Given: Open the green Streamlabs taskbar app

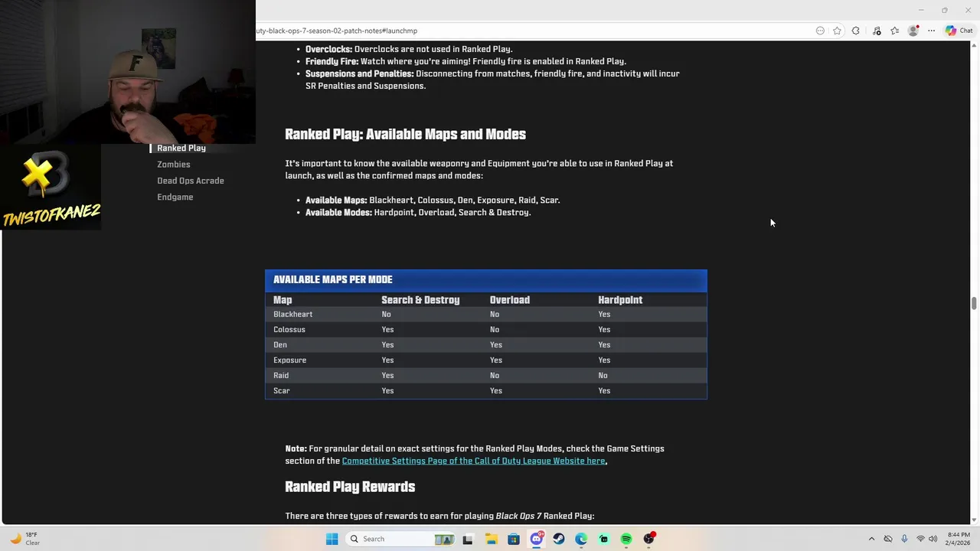Looking at the screenshot, I should 604,539.
